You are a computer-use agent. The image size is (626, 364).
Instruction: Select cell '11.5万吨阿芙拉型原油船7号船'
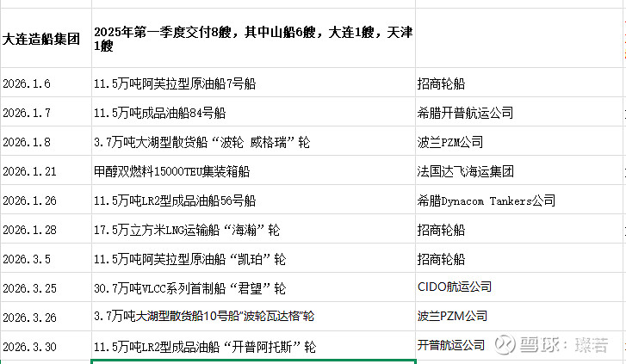coord(253,83)
